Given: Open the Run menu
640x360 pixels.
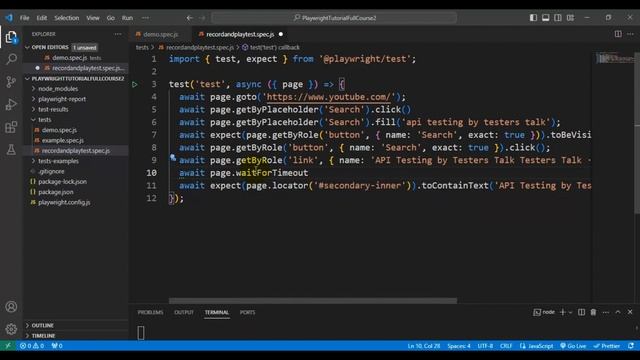Looking at the screenshot, I should (127, 18).
